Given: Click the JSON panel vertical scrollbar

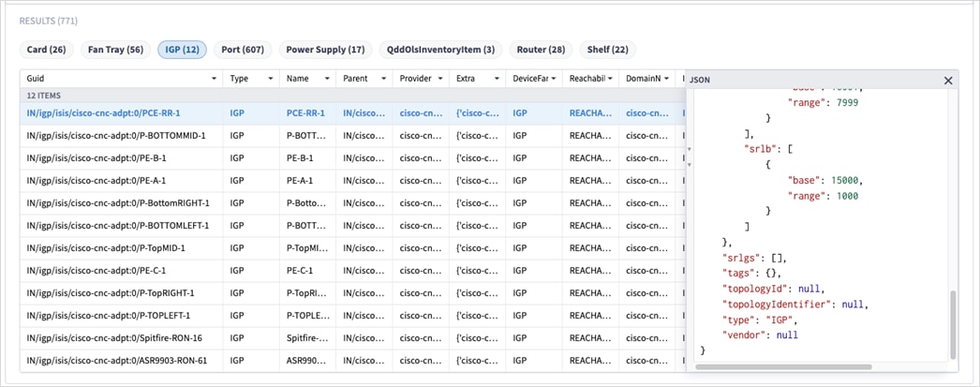Looking at the screenshot, I should [x=953, y=324].
